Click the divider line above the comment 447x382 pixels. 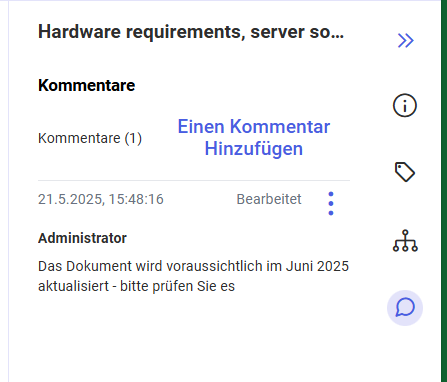pos(194,180)
